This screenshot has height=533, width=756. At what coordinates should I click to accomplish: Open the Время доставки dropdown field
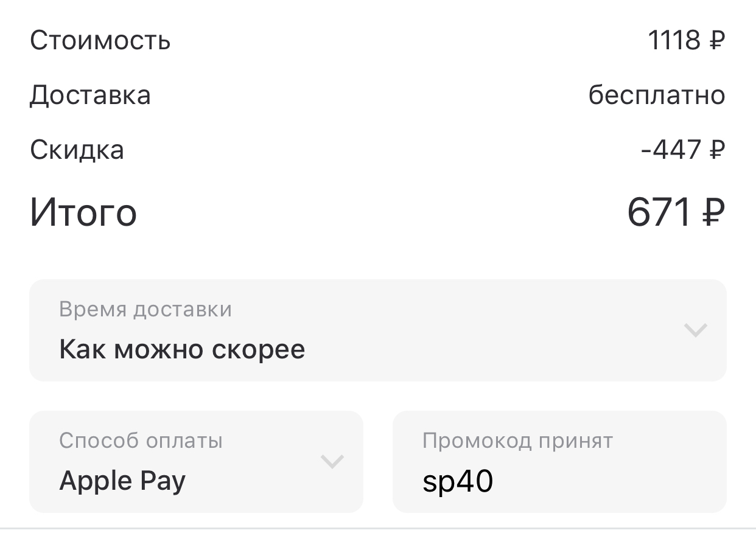[378, 330]
